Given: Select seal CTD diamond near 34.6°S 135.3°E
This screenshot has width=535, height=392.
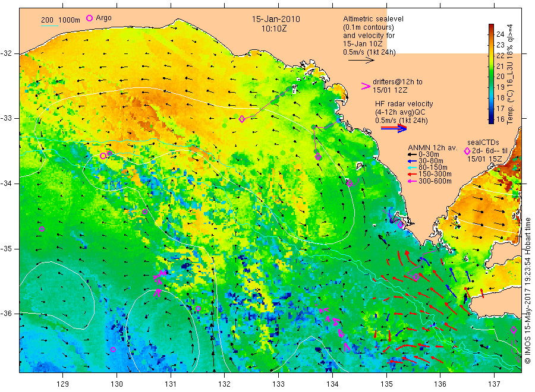Looking at the screenshot, I should click(401, 225).
